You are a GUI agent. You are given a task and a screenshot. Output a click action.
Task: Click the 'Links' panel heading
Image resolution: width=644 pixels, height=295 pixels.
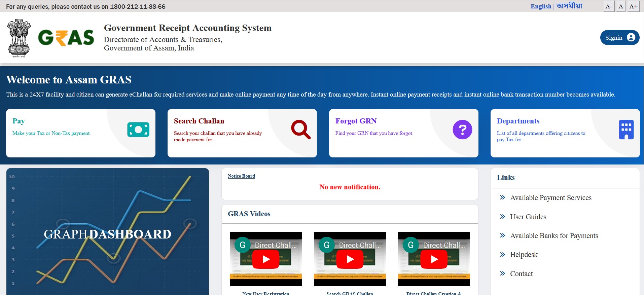tap(506, 178)
